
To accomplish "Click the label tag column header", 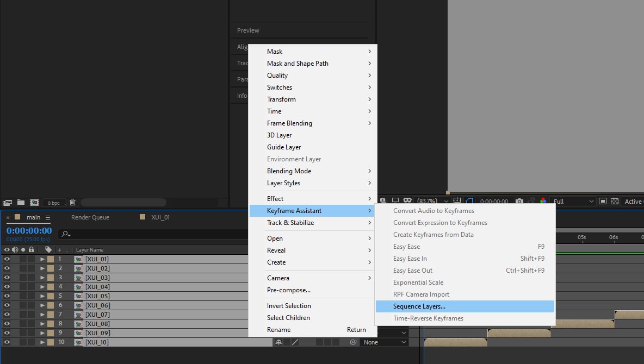I will point(48,249).
